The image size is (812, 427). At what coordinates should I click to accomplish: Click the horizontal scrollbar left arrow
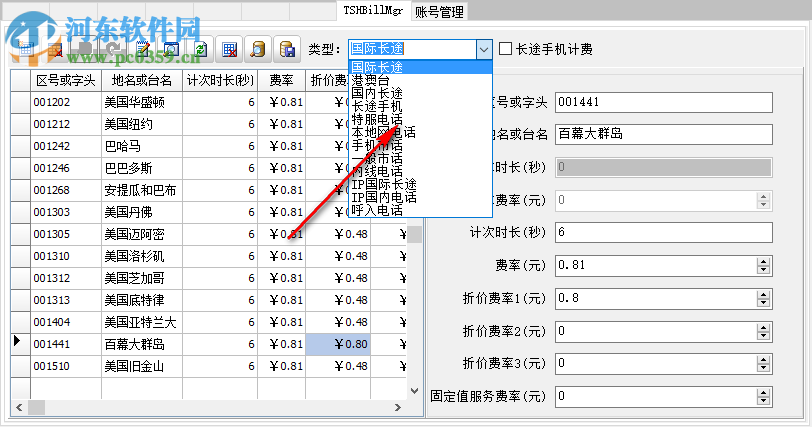click(x=19, y=407)
